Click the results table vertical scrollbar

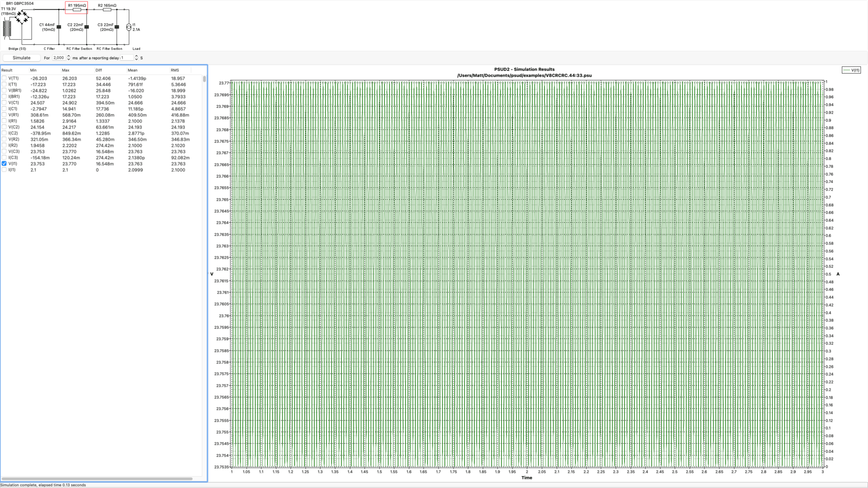pos(204,79)
